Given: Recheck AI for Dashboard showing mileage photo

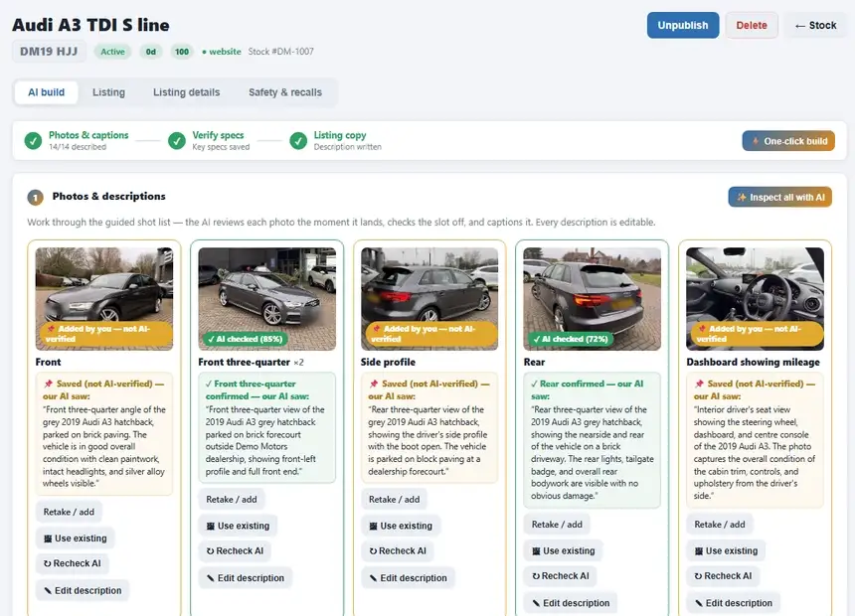Looking at the screenshot, I should 723,576.
